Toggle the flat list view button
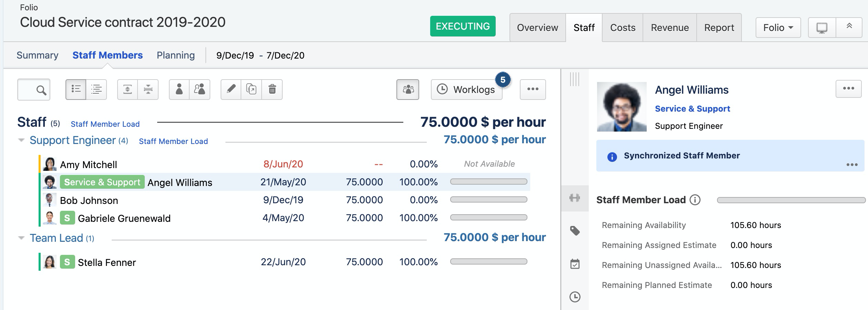This screenshot has width=868, height=310. click(97, 90)
